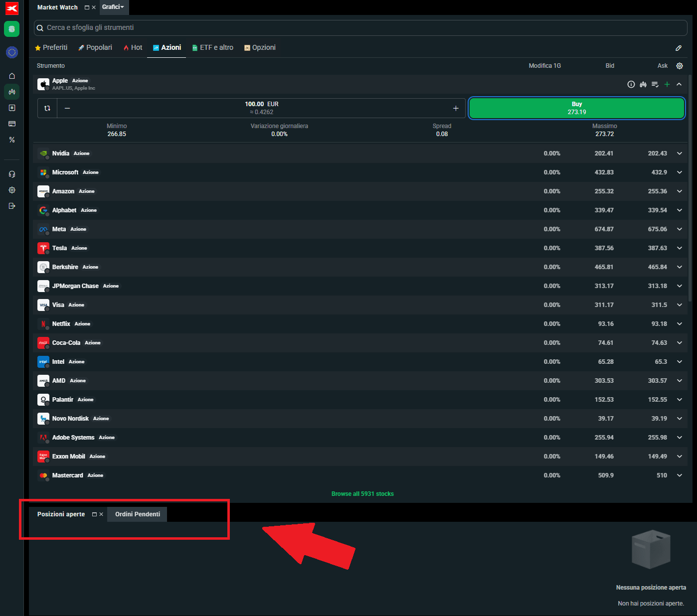Screen dimensions: 697x616
Task: Sort by the Bid column header
Action: [610, 66]
